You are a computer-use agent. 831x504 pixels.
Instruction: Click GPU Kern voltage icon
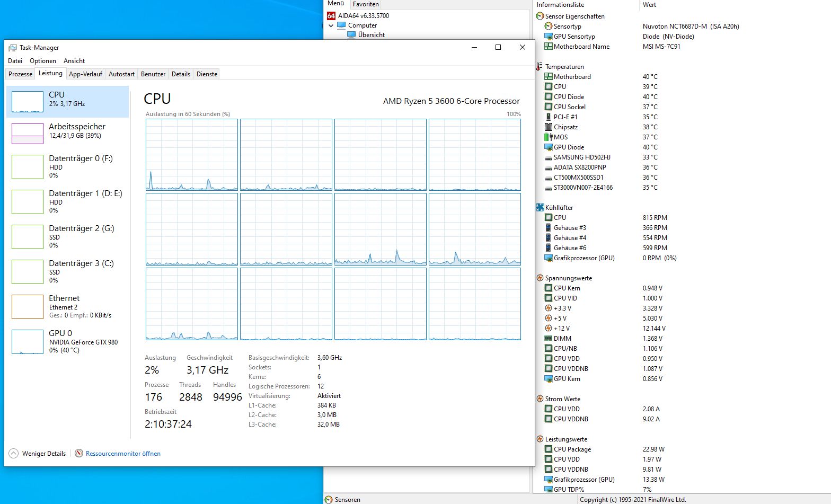pos(549,379)
